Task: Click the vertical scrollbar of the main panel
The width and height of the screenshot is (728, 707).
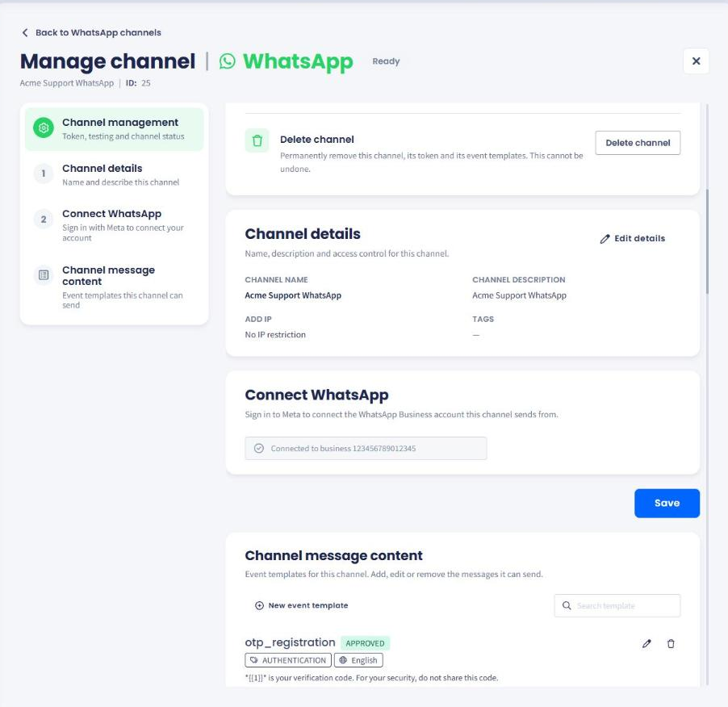Action: coord(707,241)
